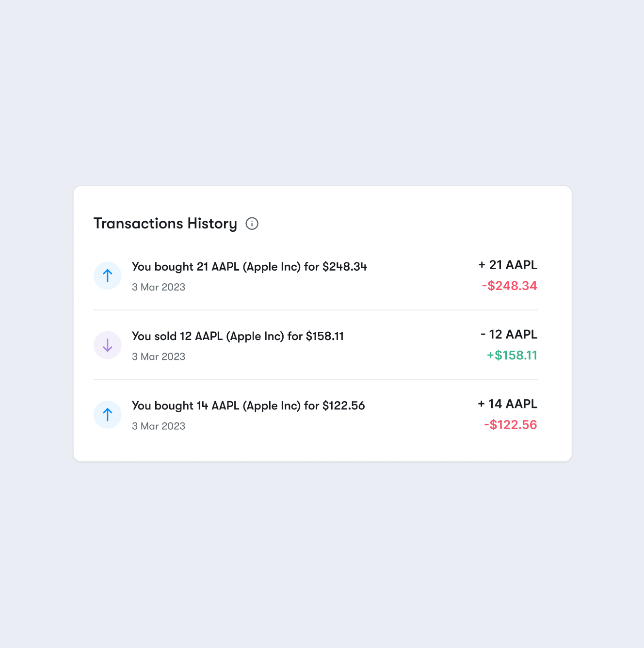Click the blue up-arrow icon for 21 AAPL purchase
The width and height of the screenshot is (644, 648).
click(108, 276)
